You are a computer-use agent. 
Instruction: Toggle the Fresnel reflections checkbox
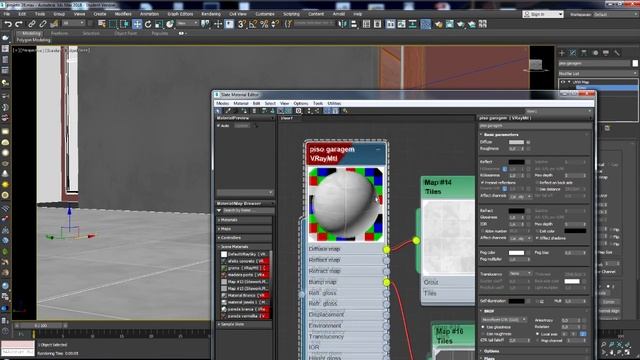pyautogui.click(x=483, y=182)
